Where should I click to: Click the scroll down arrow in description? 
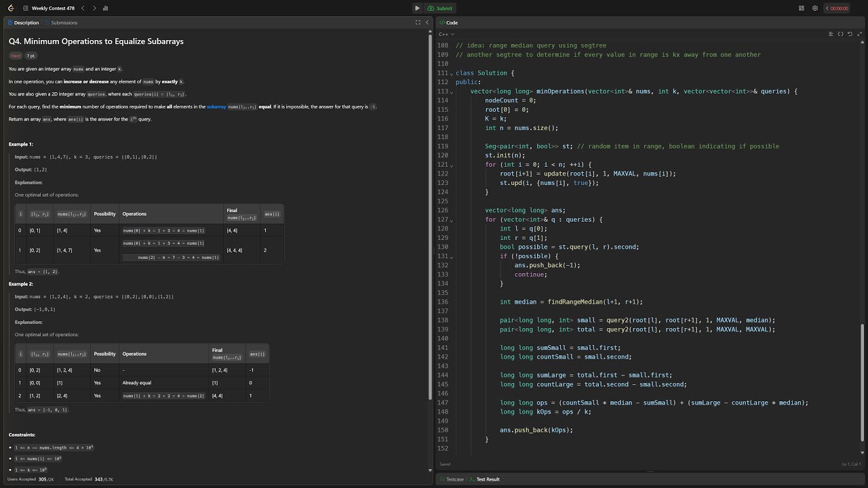pyautogui.click(x=430, y=470)
